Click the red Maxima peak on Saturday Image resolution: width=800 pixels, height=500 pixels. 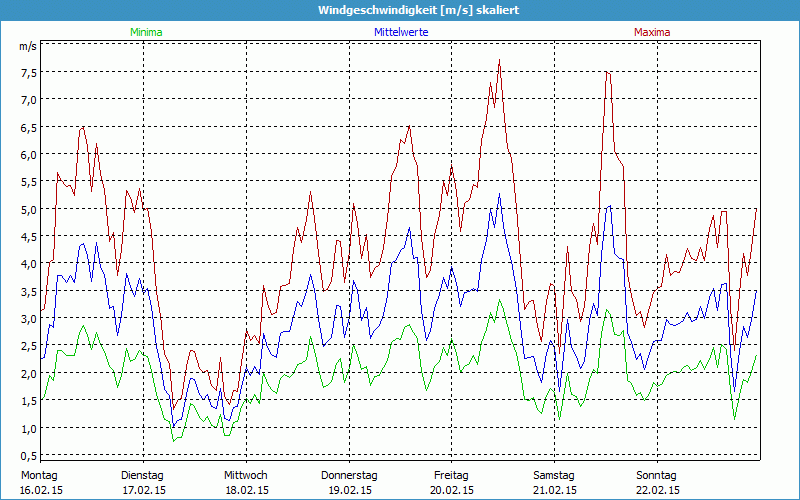(x=607, y=72)
